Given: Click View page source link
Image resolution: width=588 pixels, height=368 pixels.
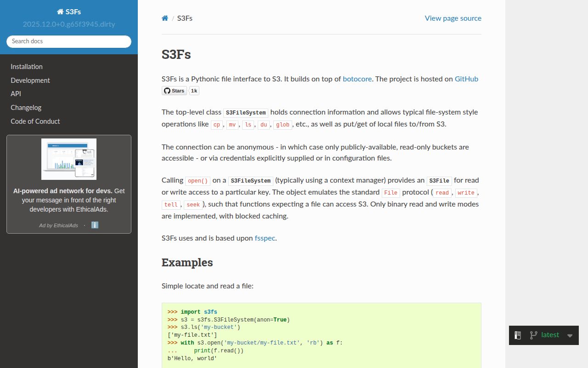Looking at the screenshot, I should (453, 18).
